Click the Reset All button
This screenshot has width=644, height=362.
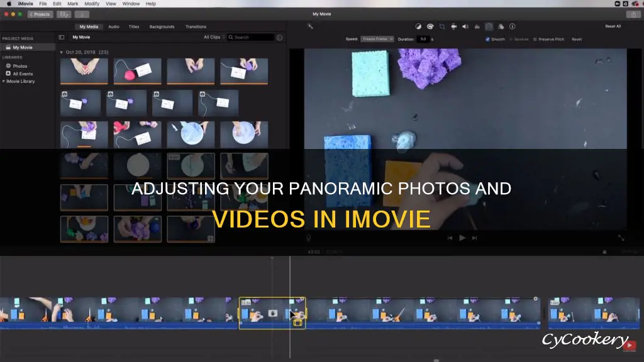(613, 26)
